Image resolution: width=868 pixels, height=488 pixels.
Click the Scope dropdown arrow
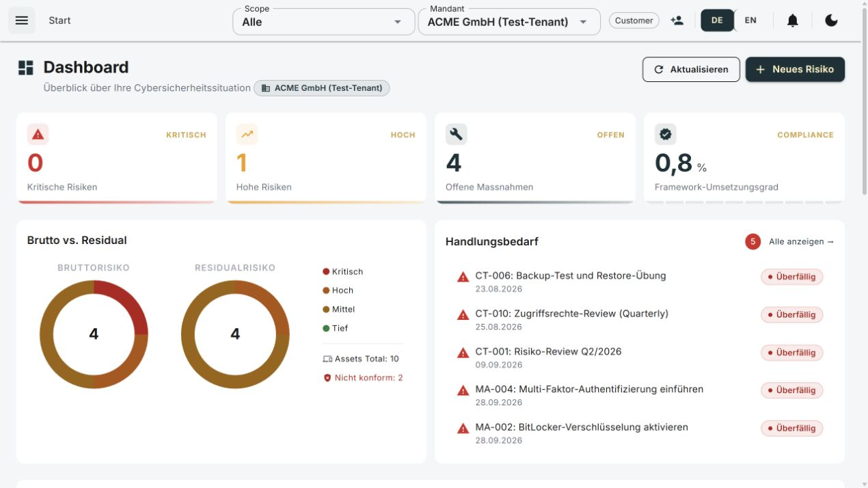click(398, 22)
